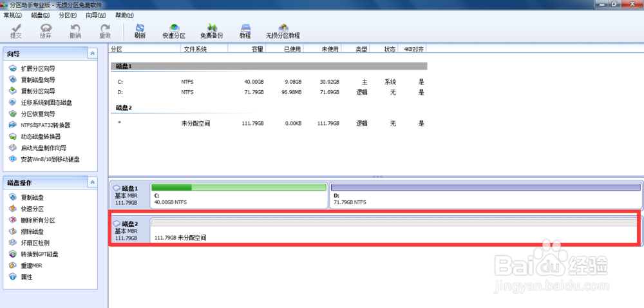Click the 40.00GB capacity cell
This screenshot has width=644, height=308.
pyautogui.click(x=253, y=82)
